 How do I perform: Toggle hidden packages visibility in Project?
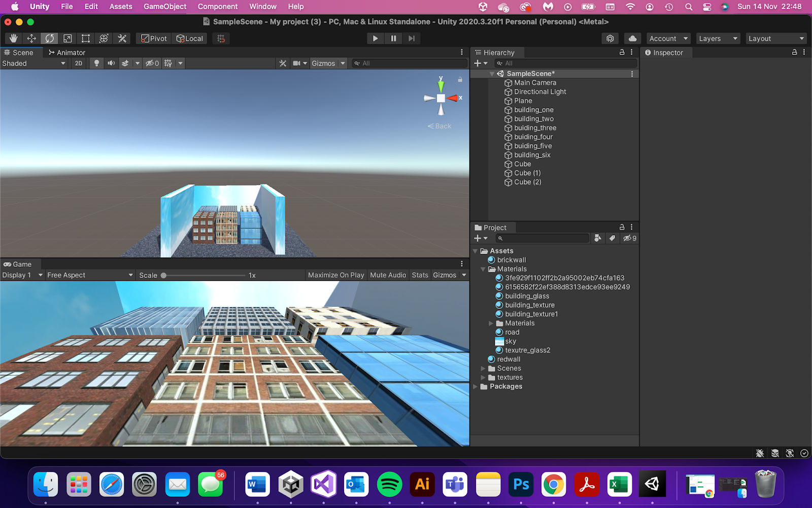(x=630, y=238)
